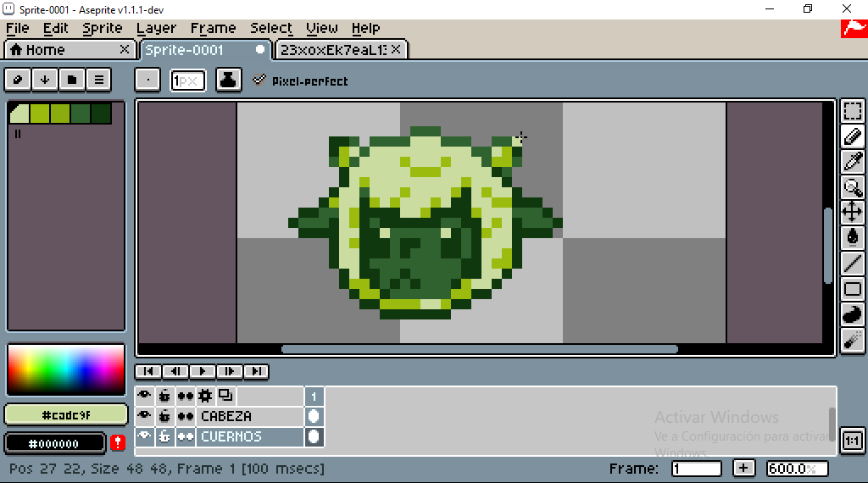Image resolution: width=868 pixels, height=483 pixels.
Task: Select the Rectangle shape tool
Action: (x=853, y=289)
